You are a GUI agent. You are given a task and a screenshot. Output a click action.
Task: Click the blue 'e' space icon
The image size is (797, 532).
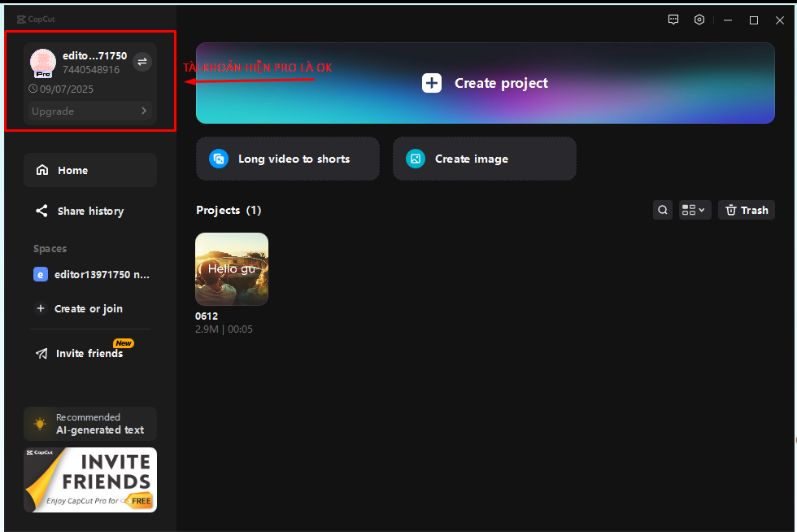(x=41, y=275)
